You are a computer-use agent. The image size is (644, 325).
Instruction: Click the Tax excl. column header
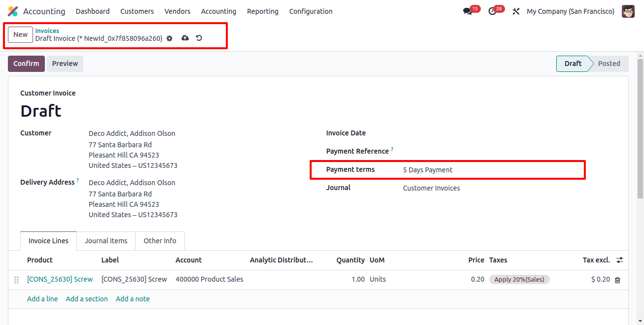click(x=596, y=260)
